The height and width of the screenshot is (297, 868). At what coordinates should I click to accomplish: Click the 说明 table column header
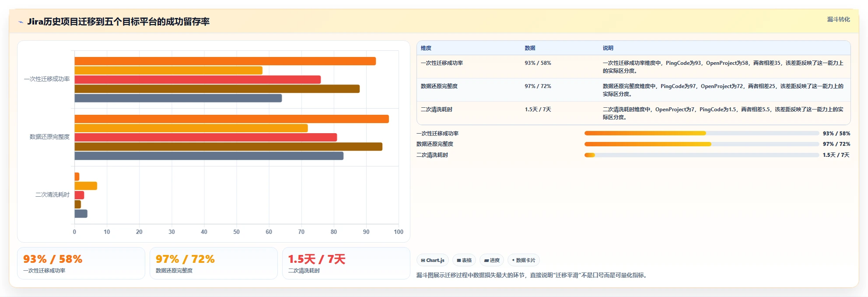point(608,48)
